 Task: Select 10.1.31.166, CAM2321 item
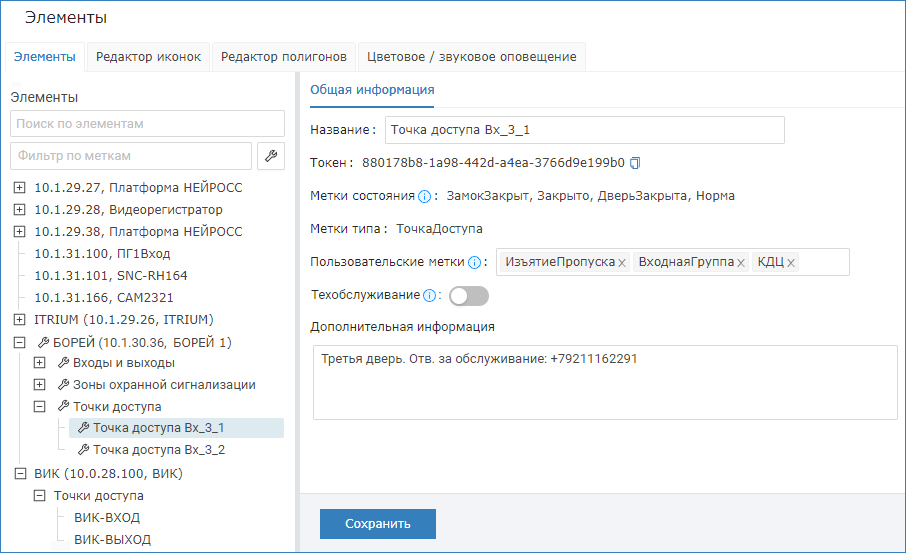point(104,298)
